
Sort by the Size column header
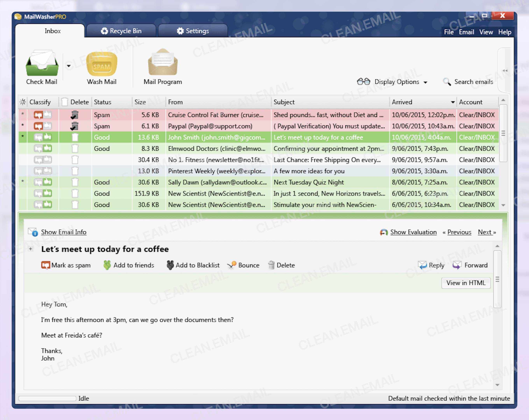149,102
